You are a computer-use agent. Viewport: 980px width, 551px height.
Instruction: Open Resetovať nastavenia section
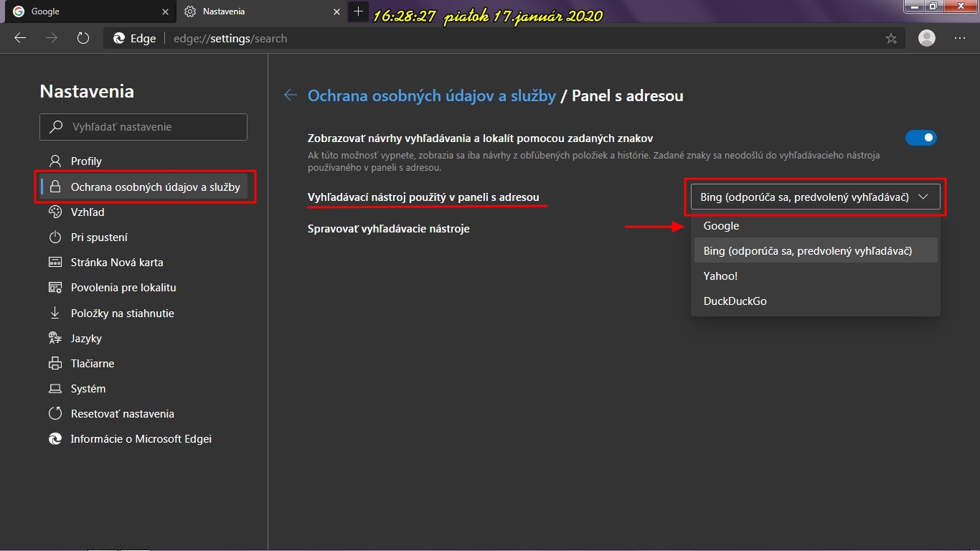coord(143,414)
